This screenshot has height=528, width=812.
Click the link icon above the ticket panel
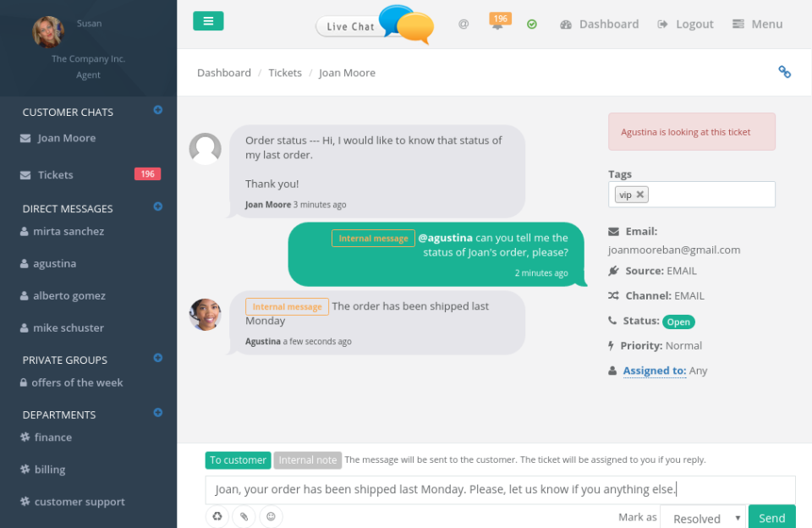click(784, 73)
